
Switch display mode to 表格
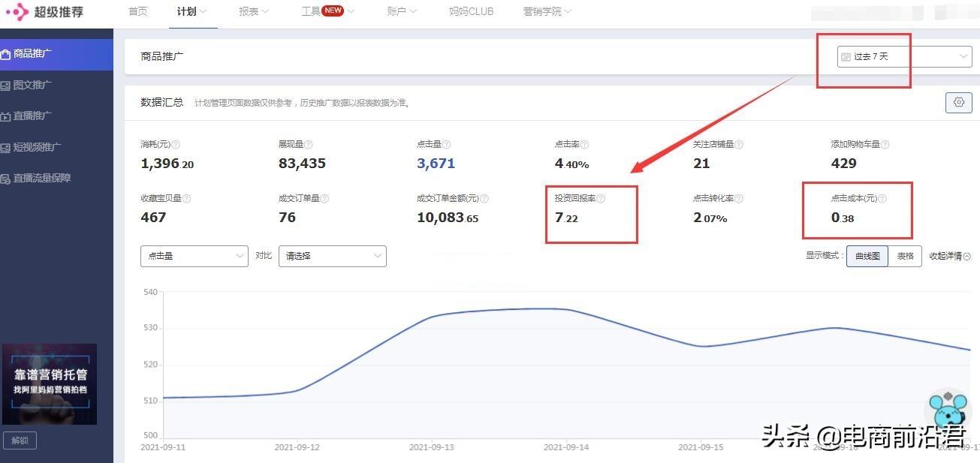click(905, 256)
